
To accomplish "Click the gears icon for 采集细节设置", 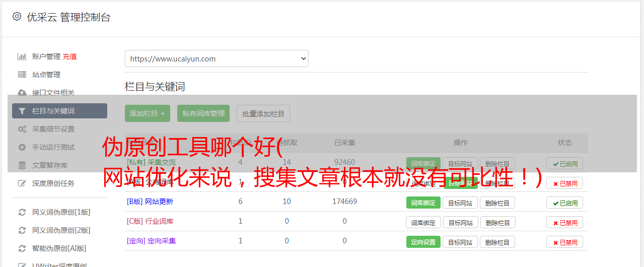I will (22, 129).
